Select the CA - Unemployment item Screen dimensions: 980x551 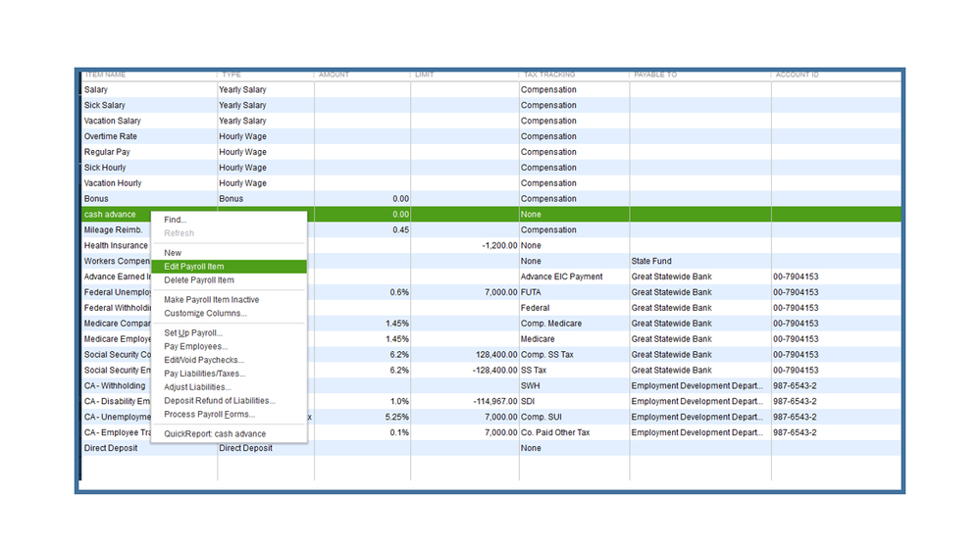click(118, 418)
